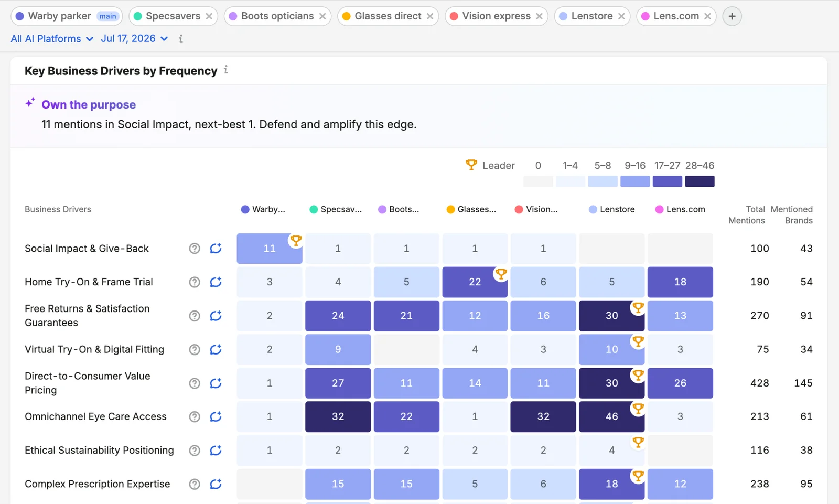839x504 pixels.
Task: Open the All AI Platforms dropdown
Action: click(x=52, y=39)
